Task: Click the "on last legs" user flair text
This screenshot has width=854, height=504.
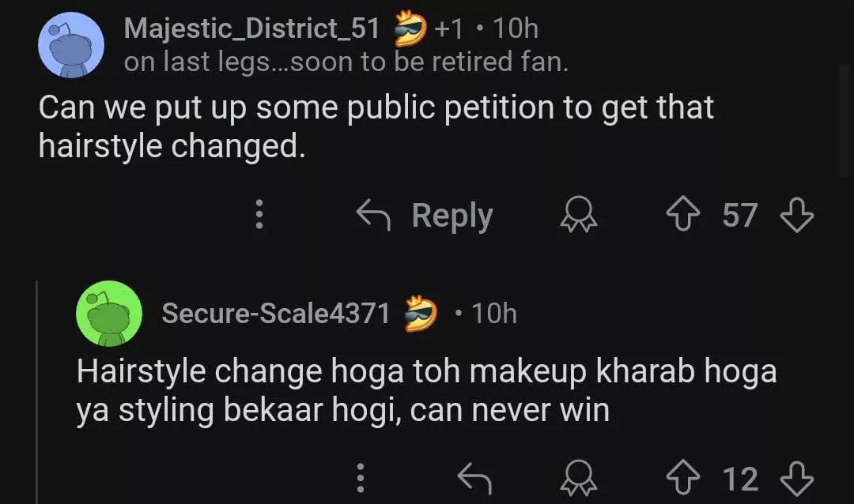Action: tap(346, 62)
